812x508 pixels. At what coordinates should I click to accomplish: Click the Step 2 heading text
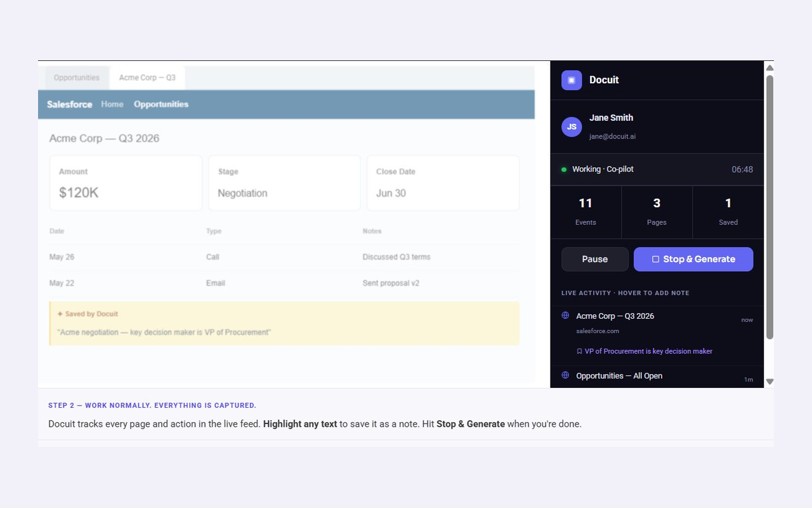pos(152,405)
